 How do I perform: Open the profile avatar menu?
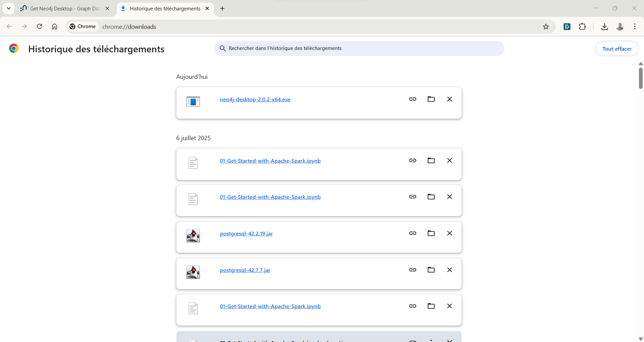(x=620, y=26)
